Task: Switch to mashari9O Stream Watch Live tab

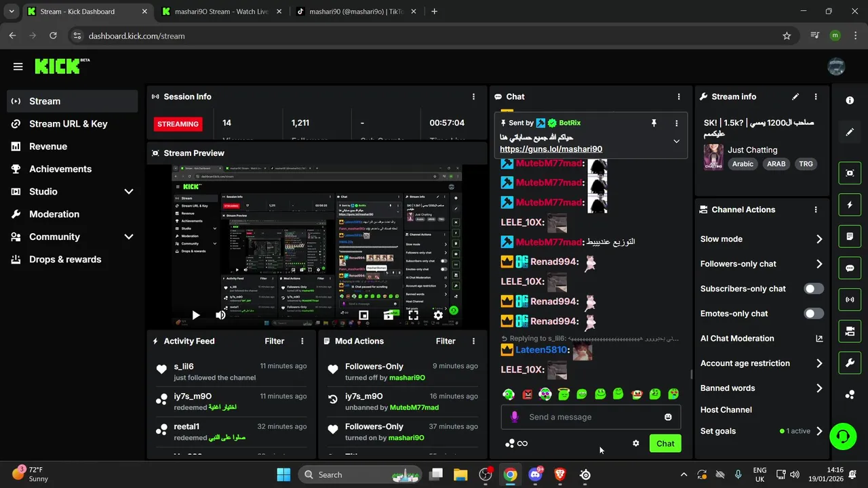Action: pyautogui.click(x=222, y=12)
